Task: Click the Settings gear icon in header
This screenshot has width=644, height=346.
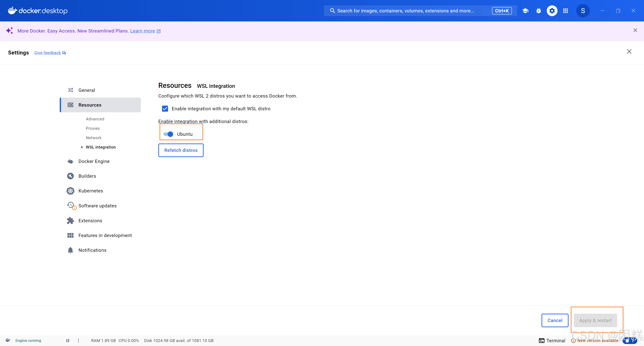Action: [x=552, y=11]
